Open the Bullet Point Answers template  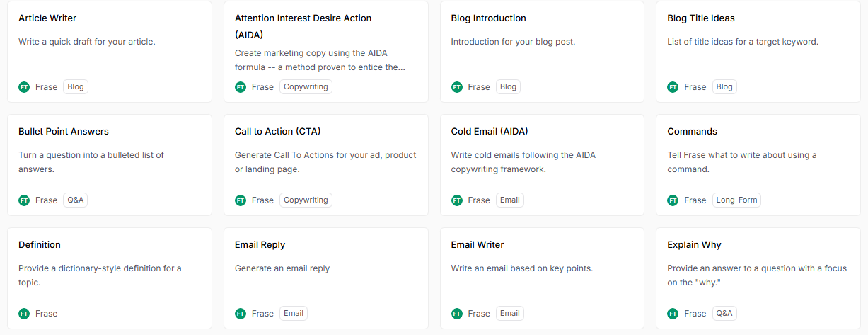click(110, 165)
